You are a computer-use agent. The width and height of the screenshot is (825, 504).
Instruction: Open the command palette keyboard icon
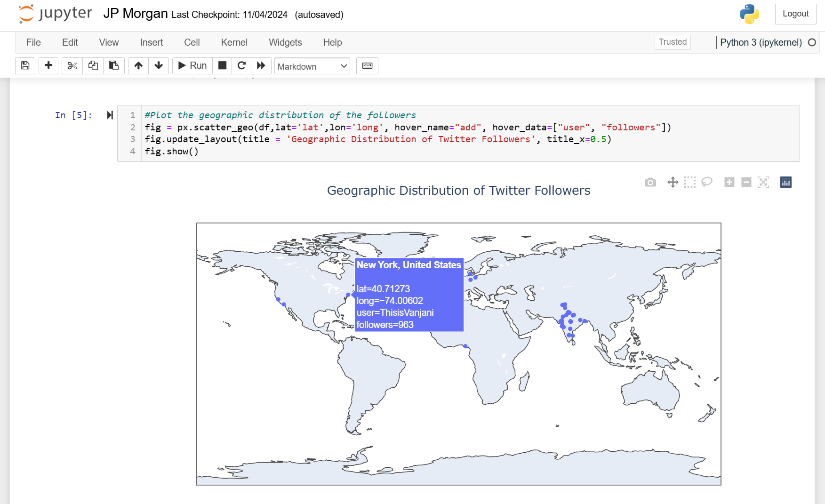tap(367, 66)
